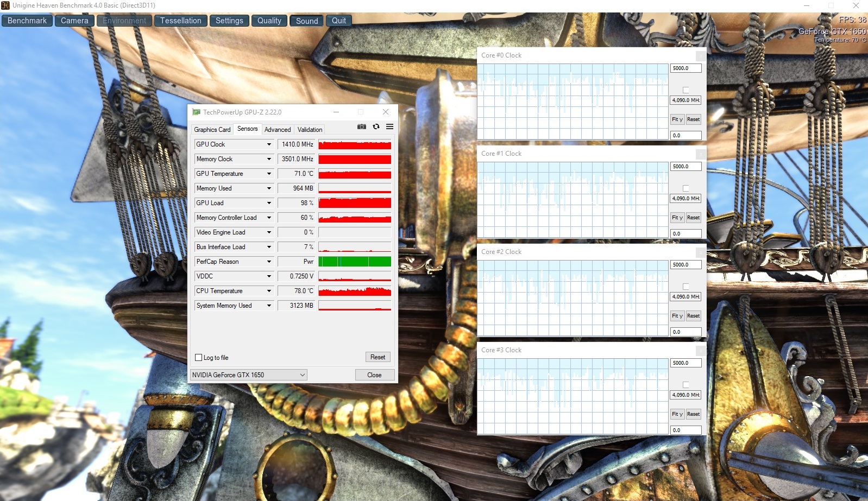This screenshot has width=868, height=501.
Task: Open the NVIDIA GeForce GTX 1650 selector
Action: coord(249,375)
